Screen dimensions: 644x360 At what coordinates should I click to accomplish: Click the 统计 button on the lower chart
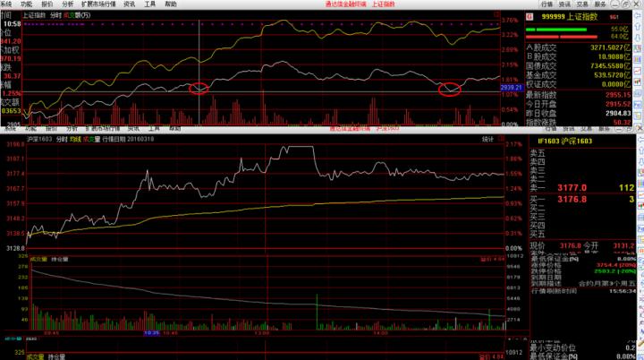click(x=487, y=140)
